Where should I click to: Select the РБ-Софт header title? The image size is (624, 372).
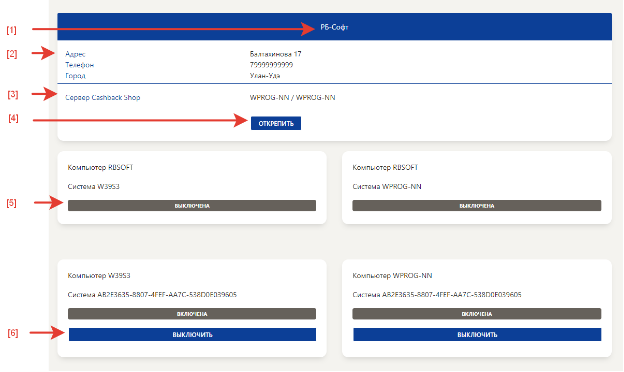click(334, 27)
